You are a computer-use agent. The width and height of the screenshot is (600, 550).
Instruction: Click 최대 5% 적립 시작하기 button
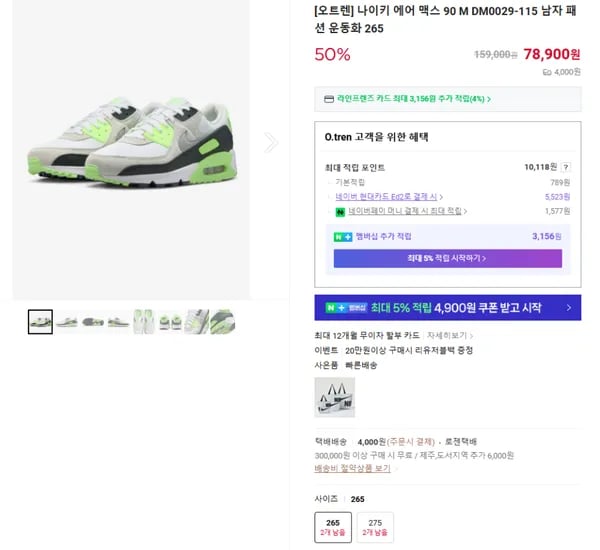coord(448,258)
